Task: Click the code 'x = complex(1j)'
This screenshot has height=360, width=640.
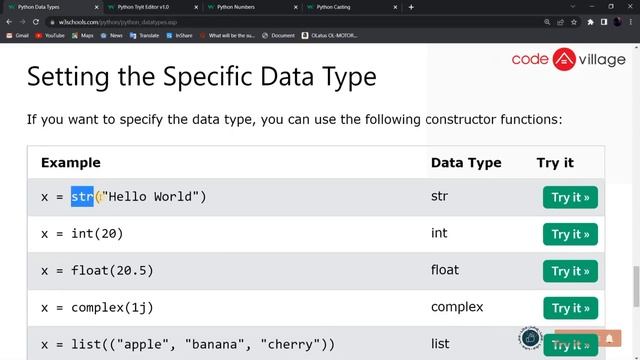Action: click(x=97, y=307)
